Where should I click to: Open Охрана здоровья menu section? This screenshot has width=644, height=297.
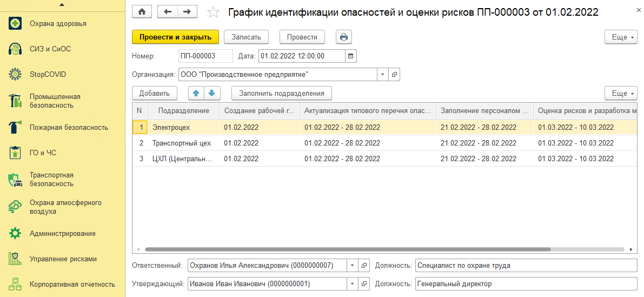point(58,23)
